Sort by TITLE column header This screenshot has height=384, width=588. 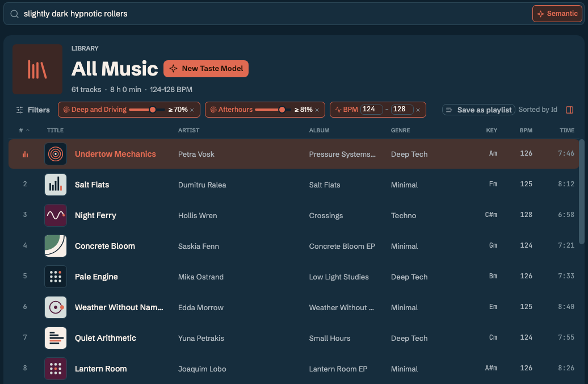55,130
